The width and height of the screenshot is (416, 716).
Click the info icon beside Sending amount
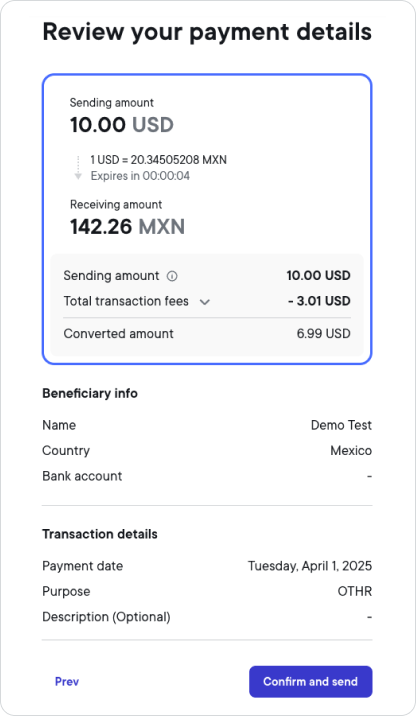click(x=172, y=276)
